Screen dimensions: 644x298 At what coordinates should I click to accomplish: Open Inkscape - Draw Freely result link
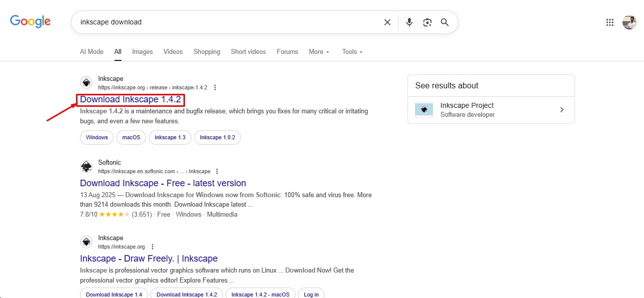[148, 259]
